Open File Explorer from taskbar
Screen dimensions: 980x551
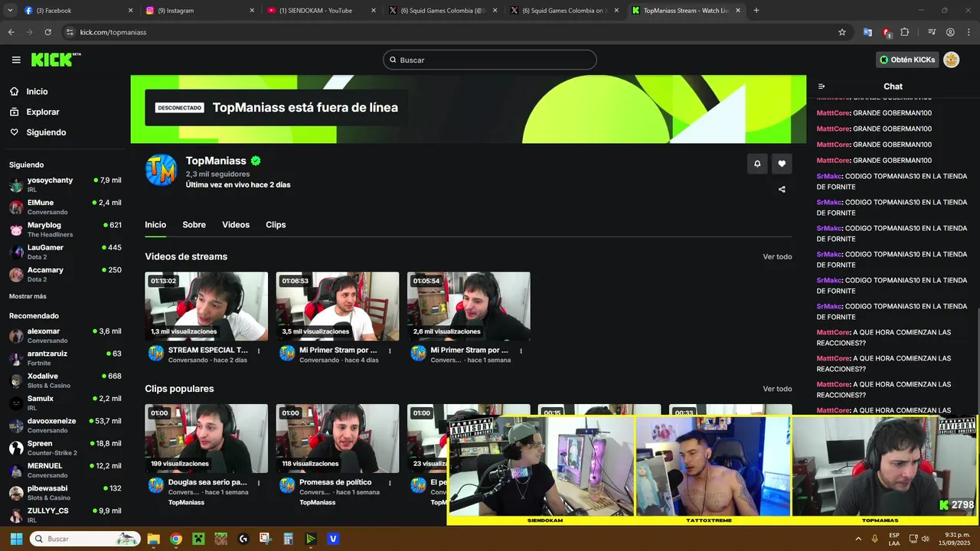(153, 539)
